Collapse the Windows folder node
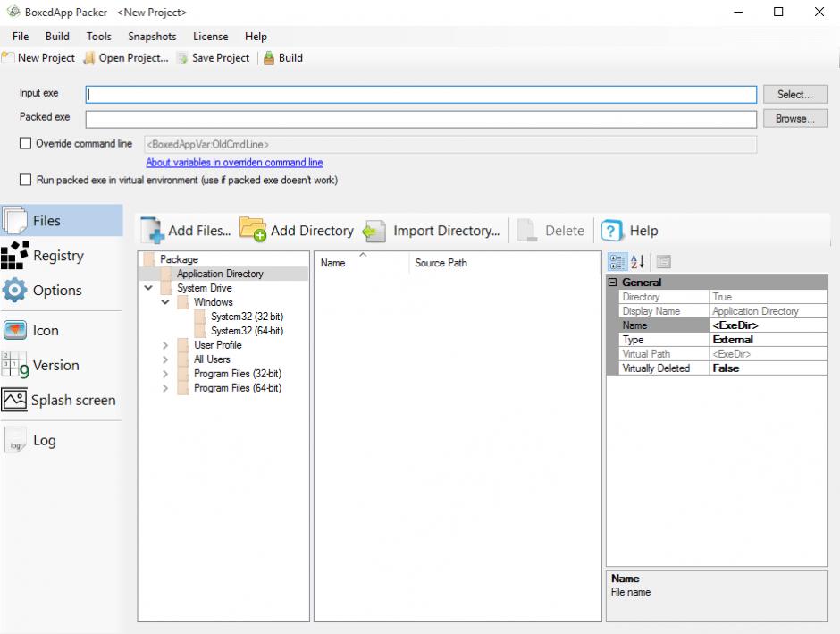The width and height of the screenshot is (840, 634). point(165,302)
